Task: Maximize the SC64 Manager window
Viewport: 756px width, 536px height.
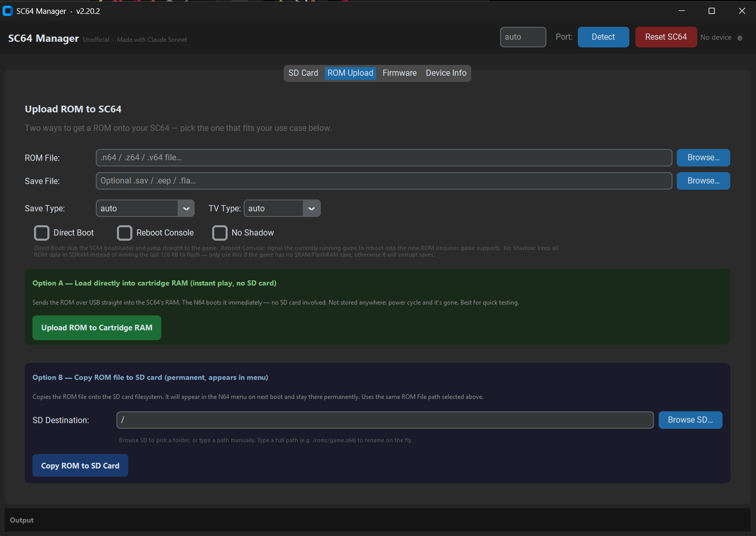Action: point(712,11)
